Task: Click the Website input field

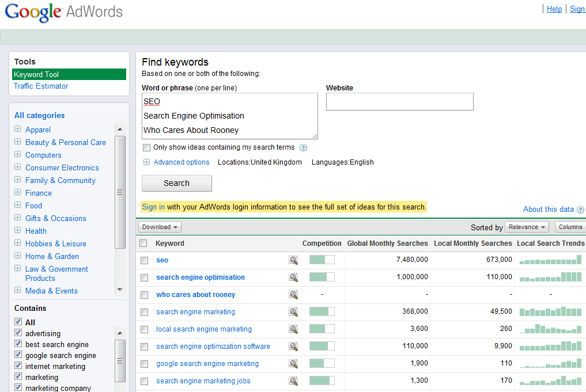Action: [400, 101]
